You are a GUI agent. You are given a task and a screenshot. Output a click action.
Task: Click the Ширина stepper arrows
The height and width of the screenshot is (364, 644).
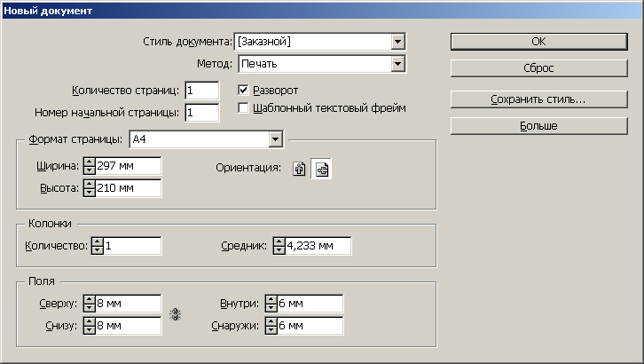tap(89, 166)
